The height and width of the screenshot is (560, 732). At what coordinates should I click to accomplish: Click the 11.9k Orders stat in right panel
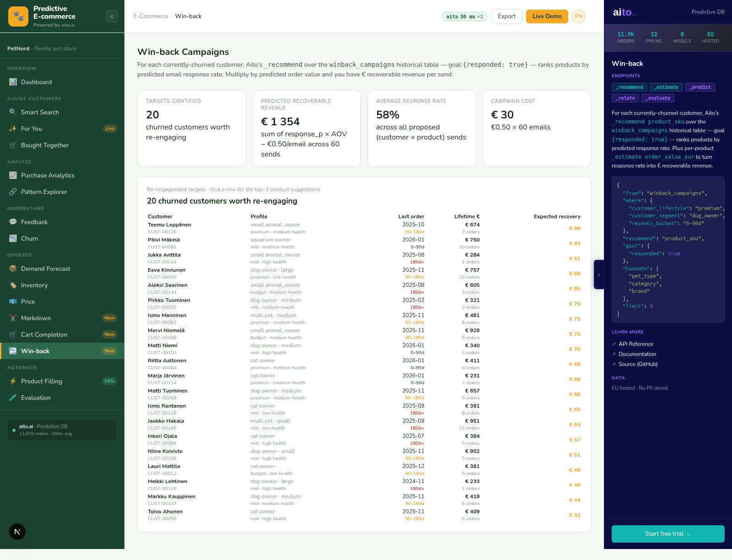625,38
